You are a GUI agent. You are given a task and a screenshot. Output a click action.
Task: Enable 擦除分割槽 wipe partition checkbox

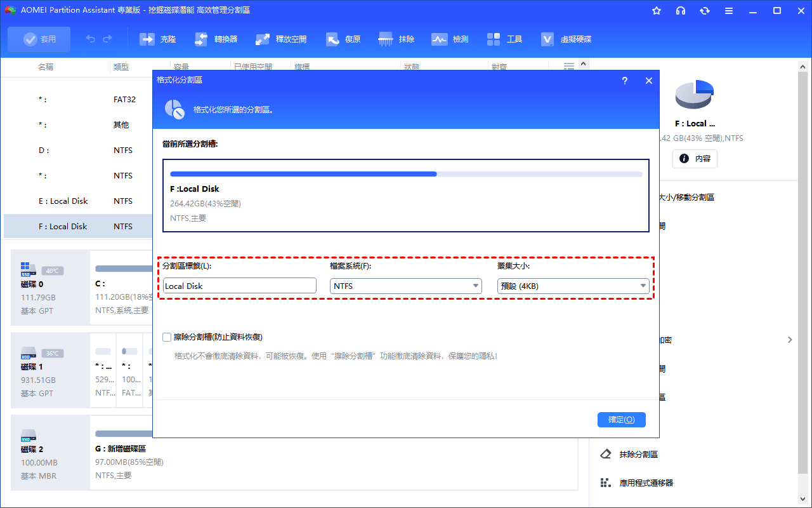pyautogui.click(x=167, y=337)
